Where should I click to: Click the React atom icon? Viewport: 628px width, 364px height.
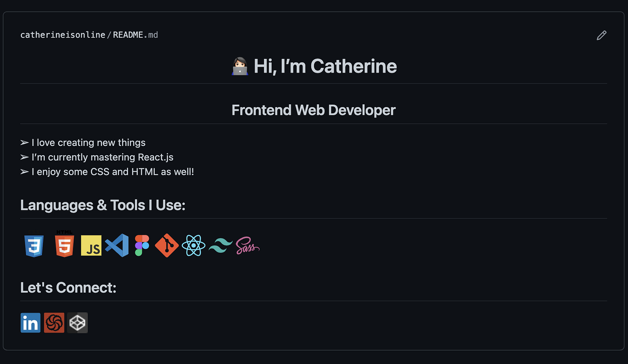[x=194, y=246]
